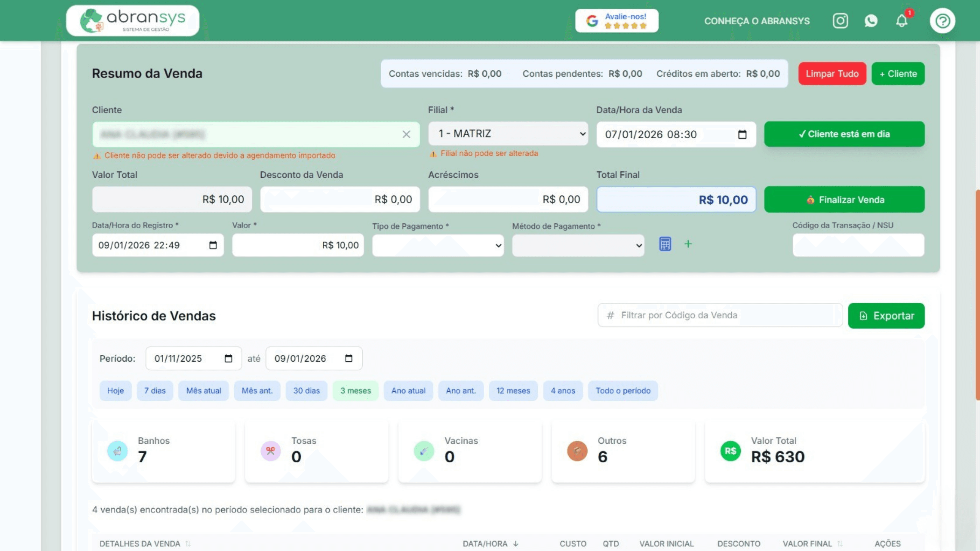Click the help question mark icon
The height and width of the screenshot is (551, 980).
pos(942,21)
